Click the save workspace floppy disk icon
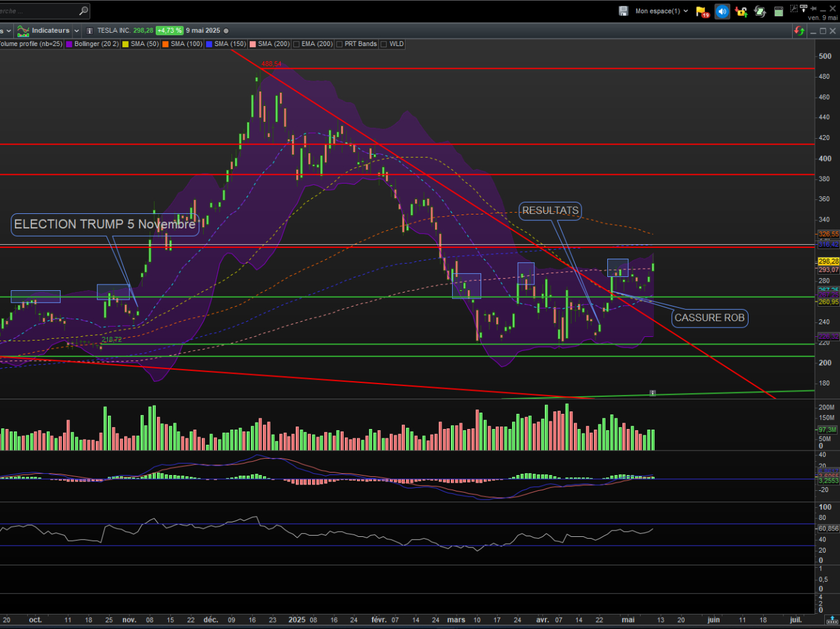 tap(623, 11)
